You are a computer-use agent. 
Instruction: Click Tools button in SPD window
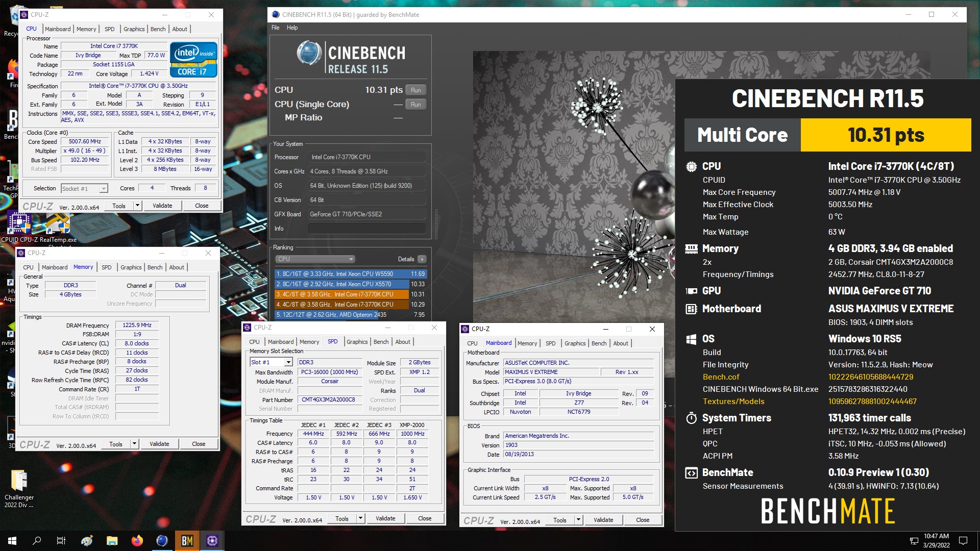[x=342, y=518]
